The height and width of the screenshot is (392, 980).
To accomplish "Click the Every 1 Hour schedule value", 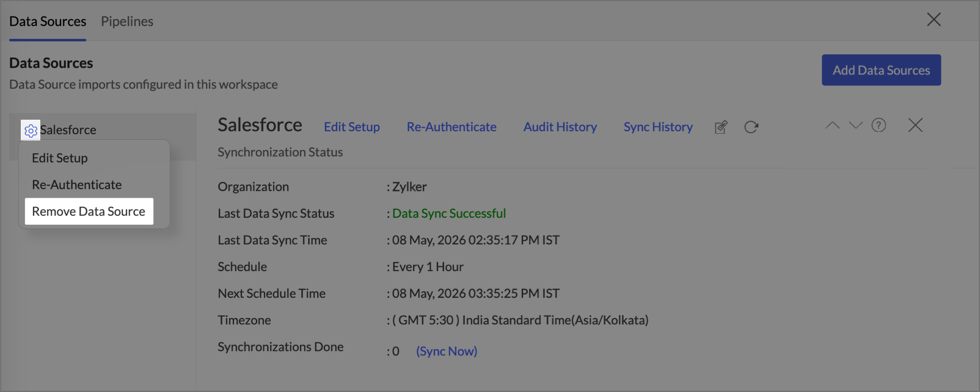I will click(x=428, y=267).
